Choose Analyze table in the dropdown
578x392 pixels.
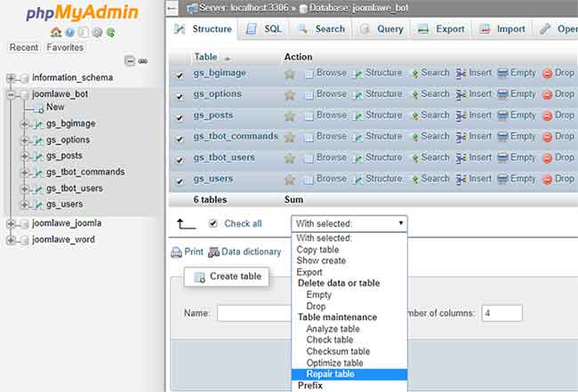click(x=349, y=329)
